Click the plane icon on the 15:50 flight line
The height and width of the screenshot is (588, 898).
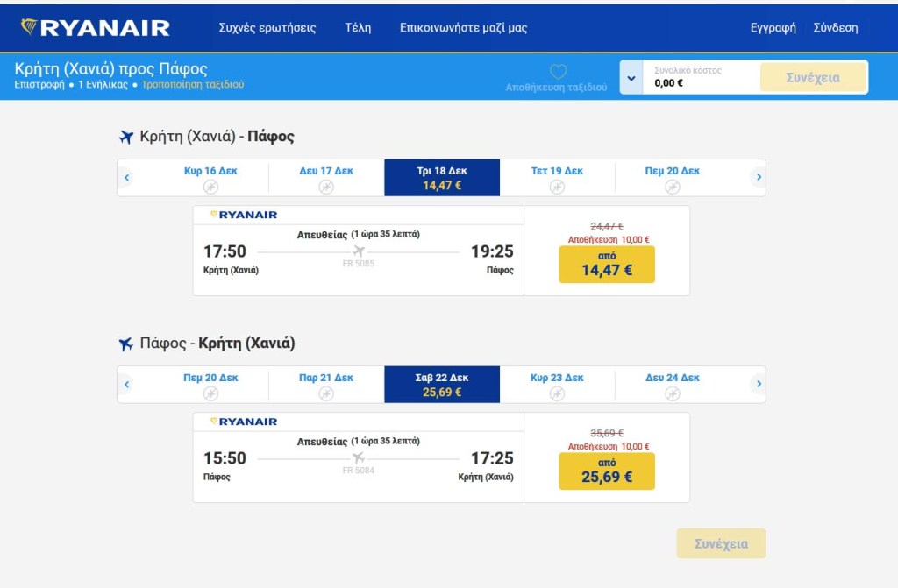pos(359,457)
